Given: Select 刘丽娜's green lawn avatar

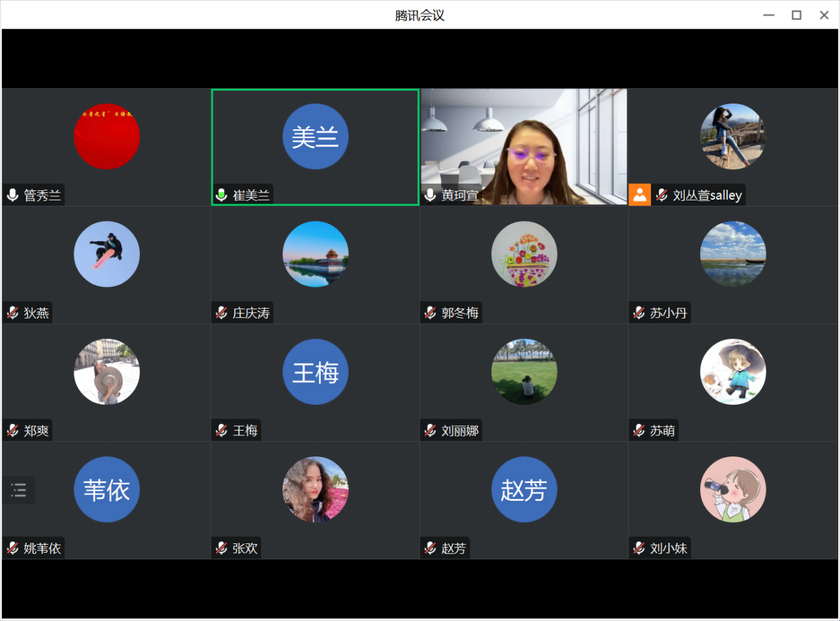Looking at the screenshot, I should 524,372.
